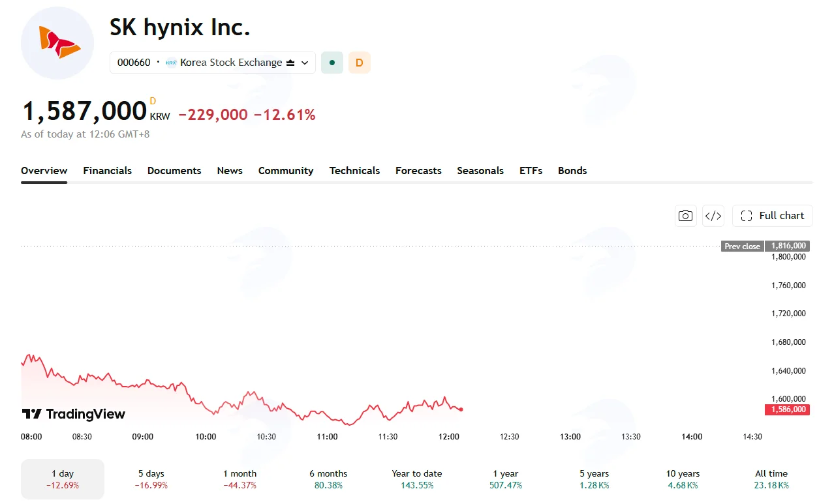834x504 pixels.
Task: Click the green market open status badge
Action: pos(332,63)
